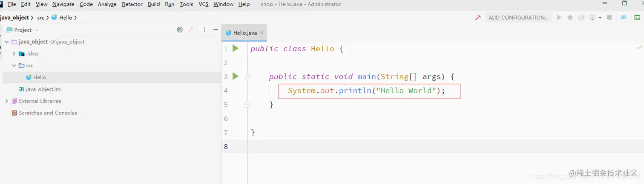Hide the Project panel with minus icon
Image resolution: width=644 pixels, height=184 pixels.
[216, 30]
